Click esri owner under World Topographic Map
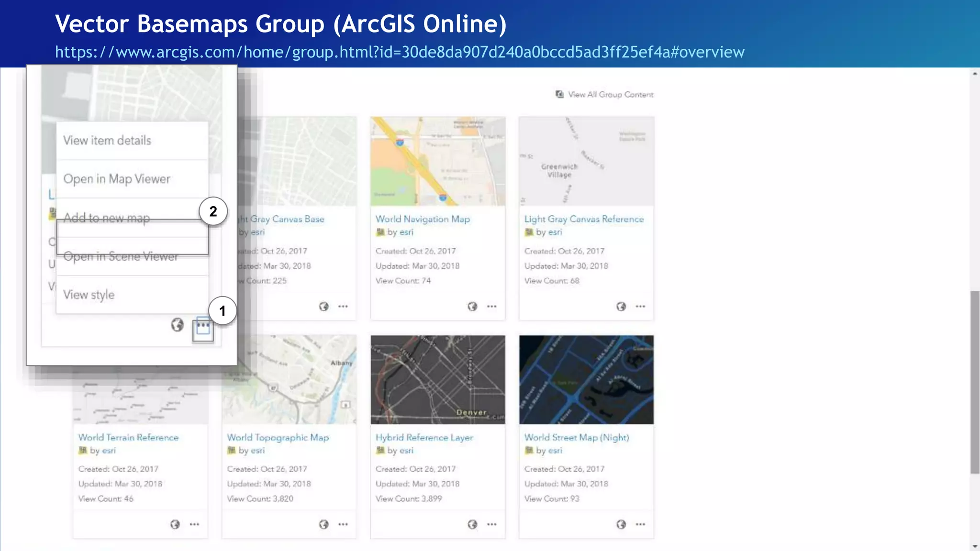Viewport: 980px width, 551px height. click(258, 450)
